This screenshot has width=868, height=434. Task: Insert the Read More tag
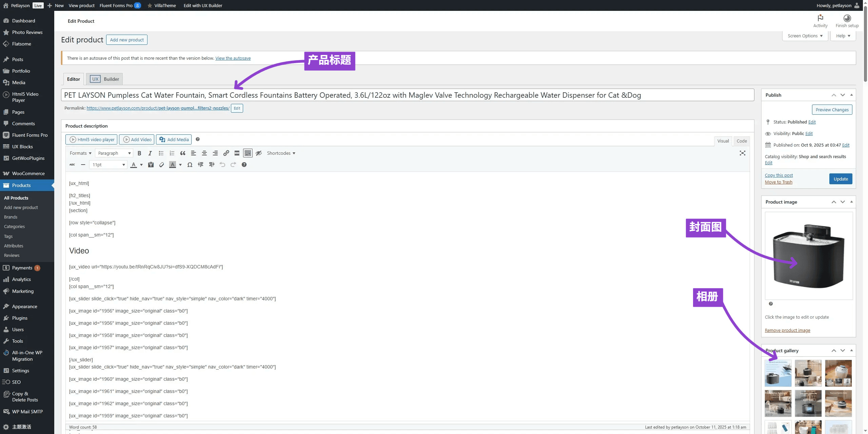237,153
